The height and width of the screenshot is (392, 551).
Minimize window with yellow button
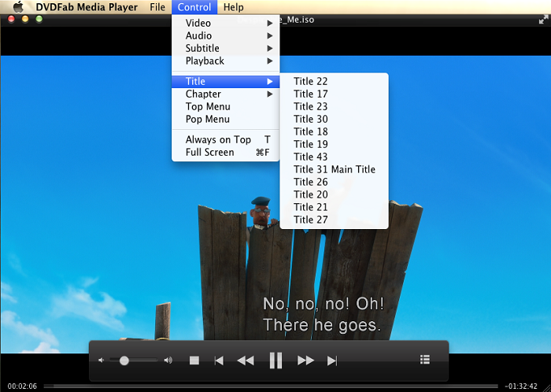pyautogui.click(x=25, y=19)
